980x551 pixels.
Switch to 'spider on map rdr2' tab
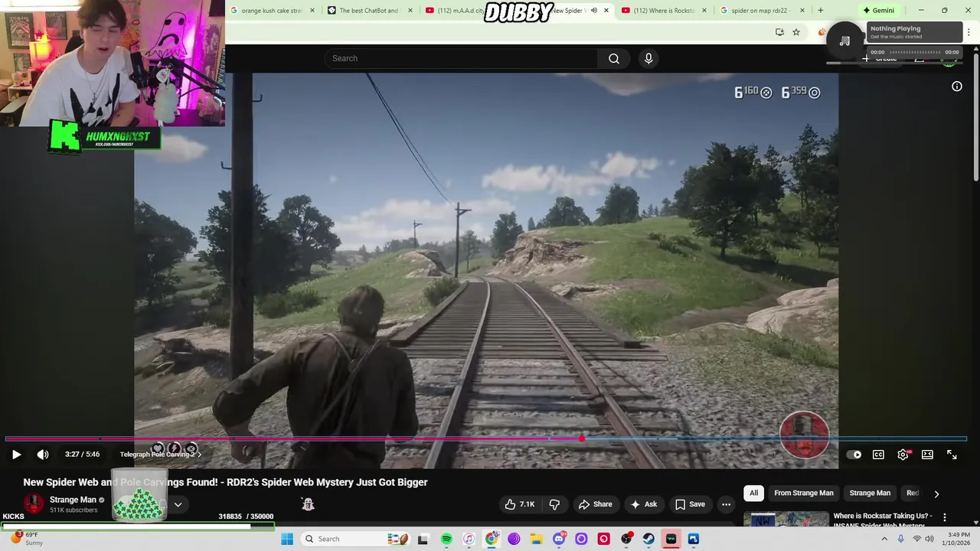pyautogui.click(x=761, y=11)
